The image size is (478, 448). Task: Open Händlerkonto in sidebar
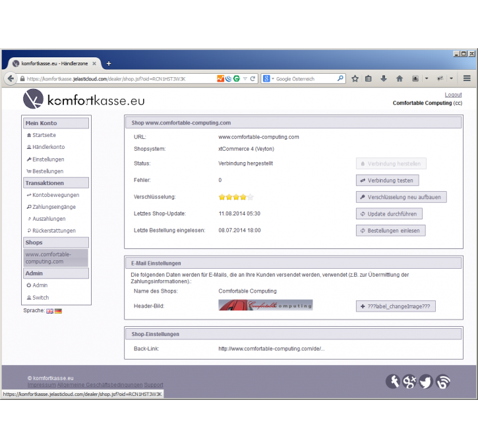[45, 147]
